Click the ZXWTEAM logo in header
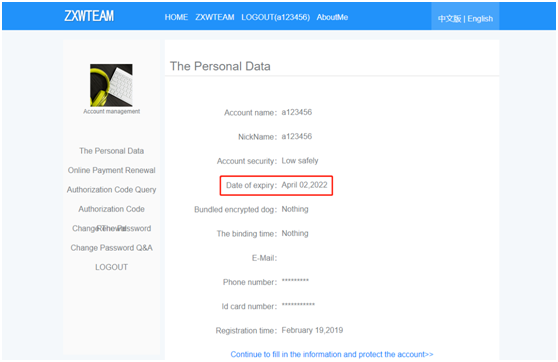This screenshot has height=362, width=558. tap(89, 16)
